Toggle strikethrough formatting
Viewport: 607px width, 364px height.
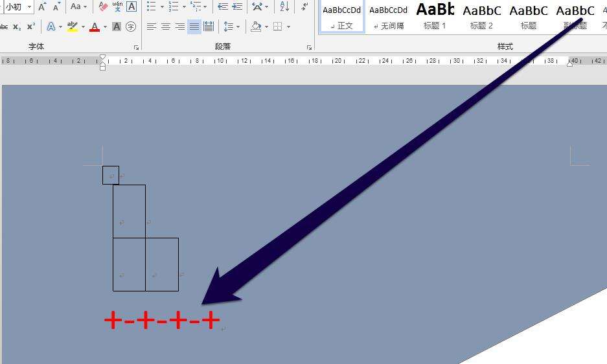4,27
